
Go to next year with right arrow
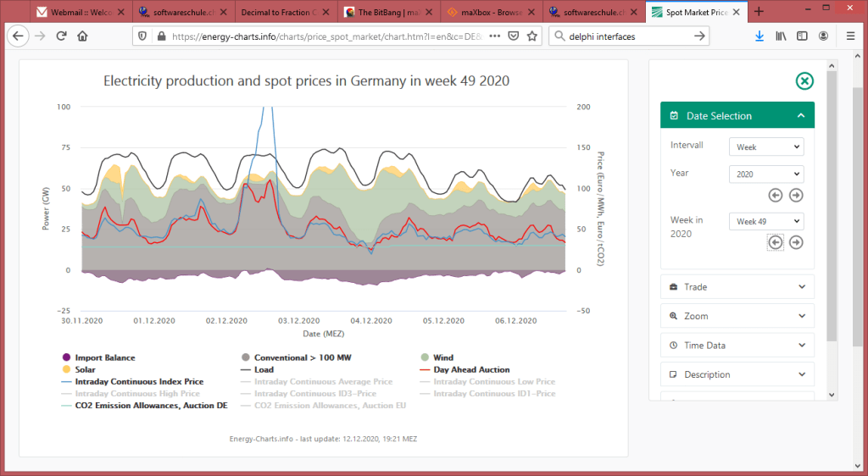pos(795,195)
